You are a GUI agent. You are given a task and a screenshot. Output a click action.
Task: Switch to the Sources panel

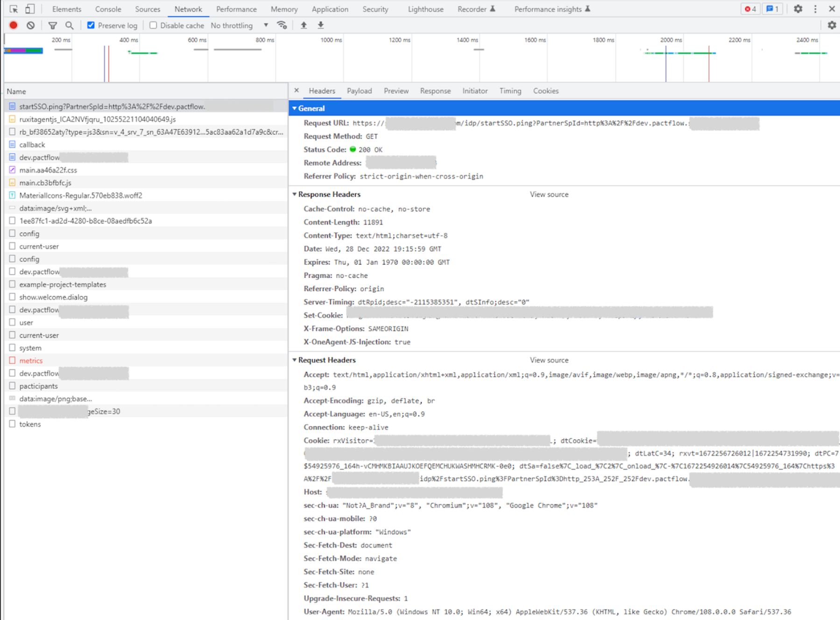click(x=148, y=9)
